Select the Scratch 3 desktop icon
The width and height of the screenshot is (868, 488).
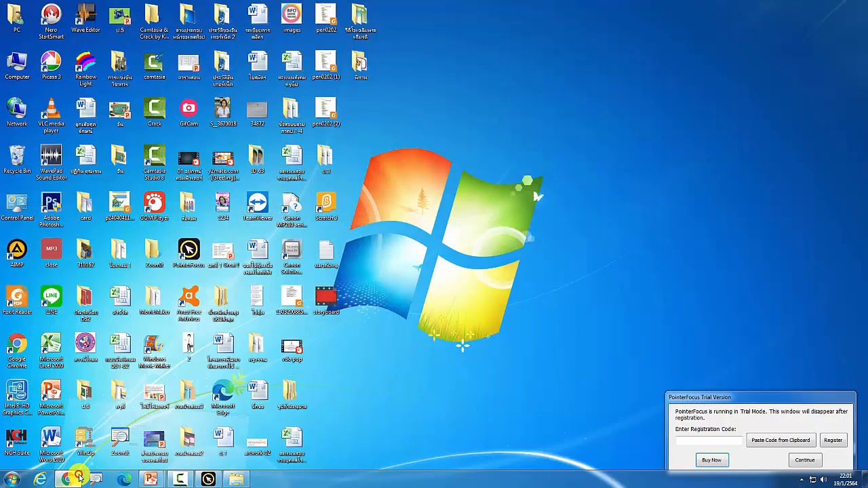tap(325, 206)
